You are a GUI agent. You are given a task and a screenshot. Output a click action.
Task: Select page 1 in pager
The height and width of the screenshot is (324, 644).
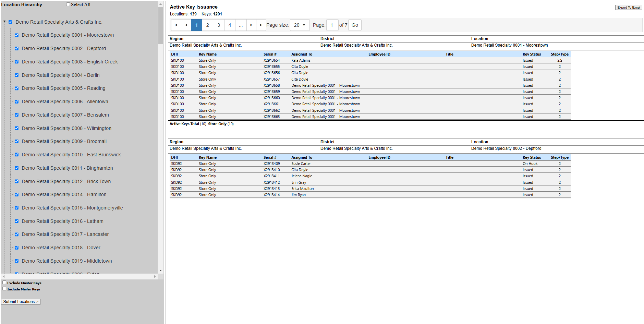[x=197, y=25]
